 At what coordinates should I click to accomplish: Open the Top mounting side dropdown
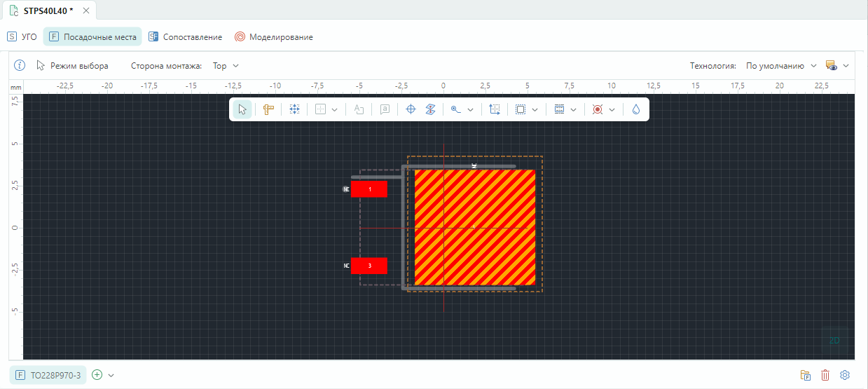coord(226,66)
